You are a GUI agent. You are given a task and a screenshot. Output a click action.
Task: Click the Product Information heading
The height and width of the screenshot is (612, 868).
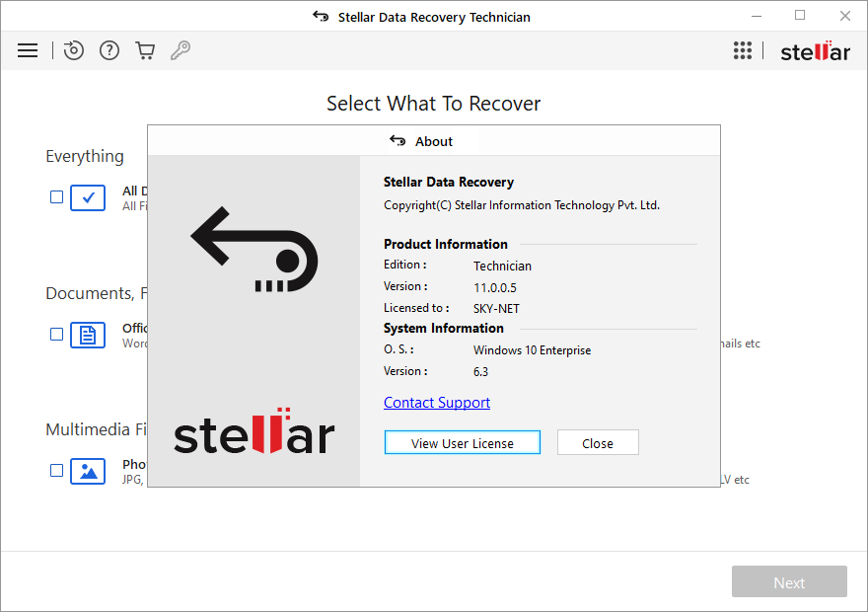(446, 244)
